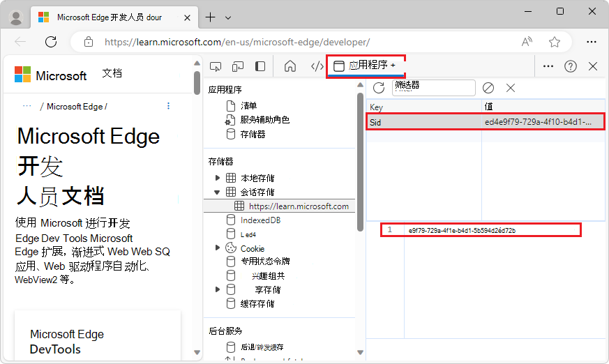Switch to the Elements tool tab
This screenshot has height=364, width=609.
tap(317, 66)
